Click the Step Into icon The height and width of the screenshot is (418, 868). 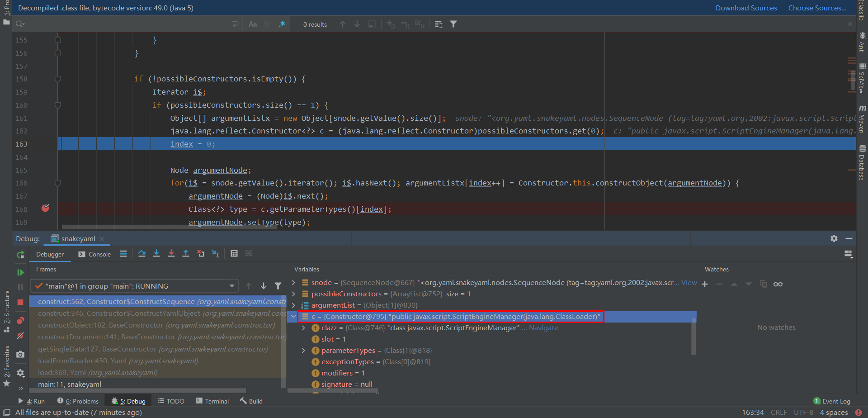pos(156,254)
